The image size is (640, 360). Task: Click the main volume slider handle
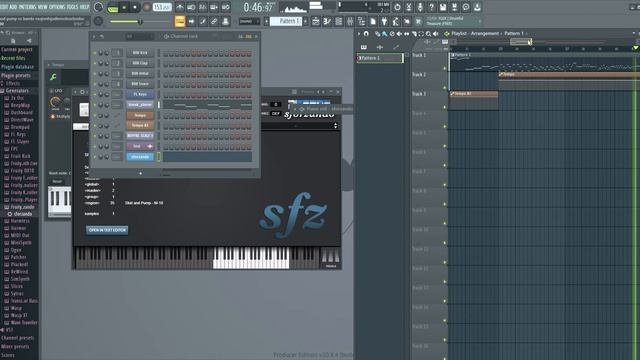(140, 21)
